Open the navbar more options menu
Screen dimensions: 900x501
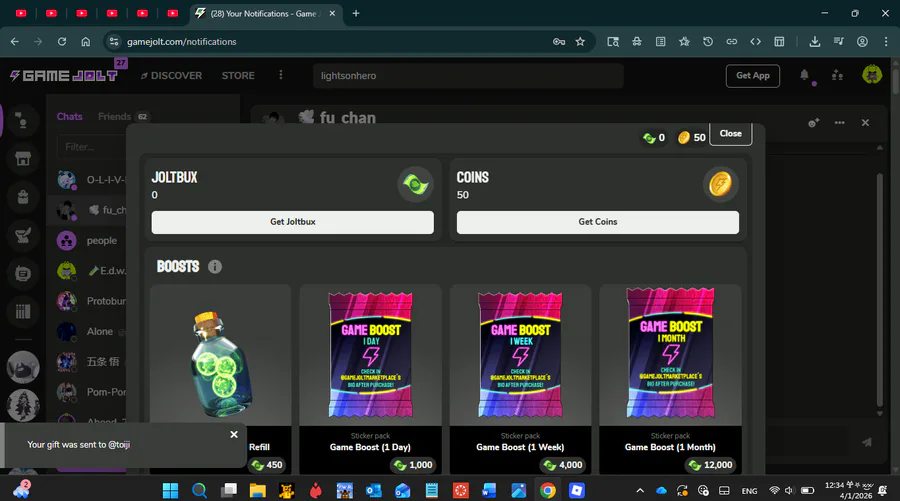click(x=281, y=75)
